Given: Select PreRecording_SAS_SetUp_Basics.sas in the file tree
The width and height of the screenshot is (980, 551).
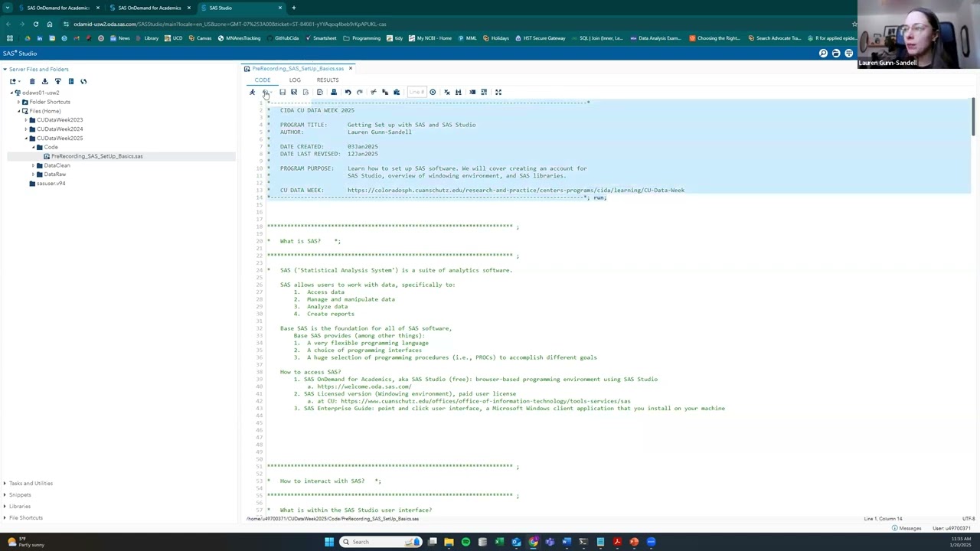Looking at the screenshot, I should tap(96, 156).
